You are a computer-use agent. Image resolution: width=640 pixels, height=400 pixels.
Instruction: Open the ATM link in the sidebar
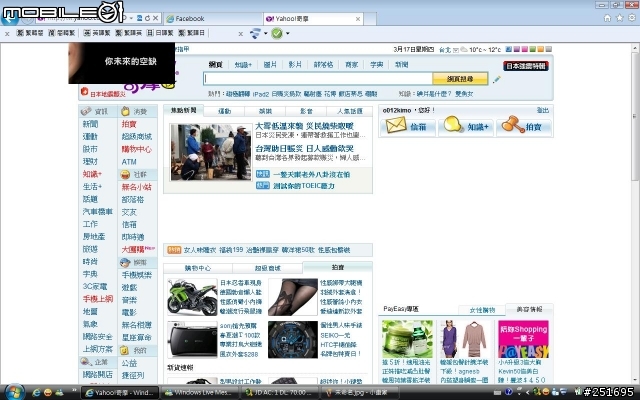tap(129, 162)
